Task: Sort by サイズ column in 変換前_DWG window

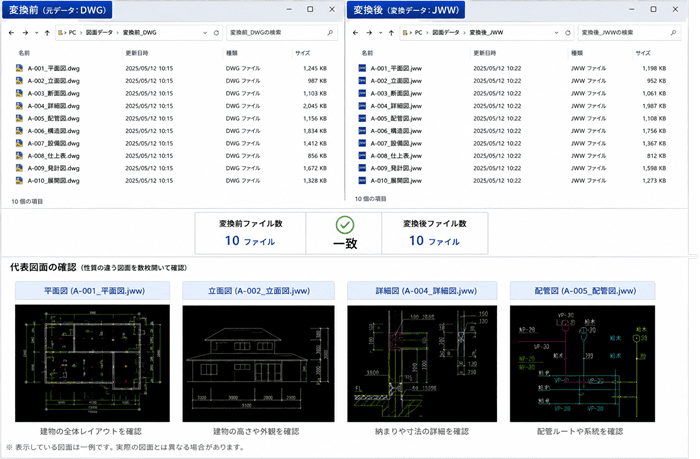Action: (302, 53)
